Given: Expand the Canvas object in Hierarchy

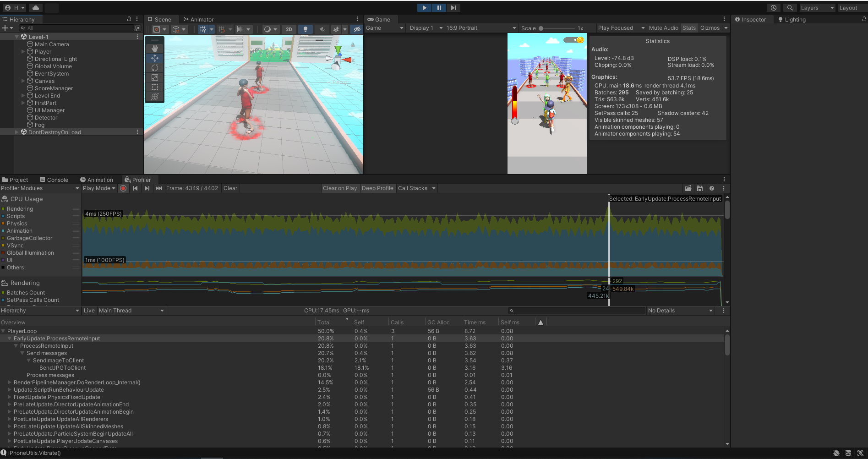Looking at the screenshot, I should tap(23, 81).
